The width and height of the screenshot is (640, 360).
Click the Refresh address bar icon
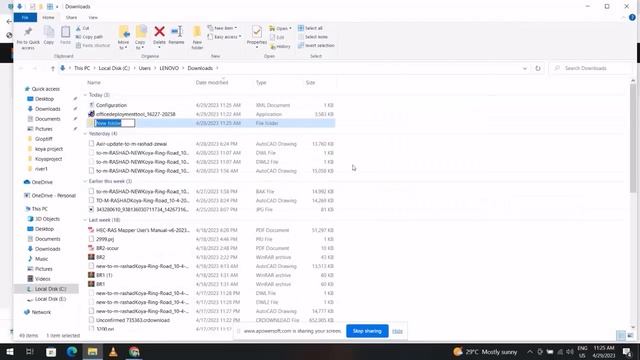click(538, 68)
